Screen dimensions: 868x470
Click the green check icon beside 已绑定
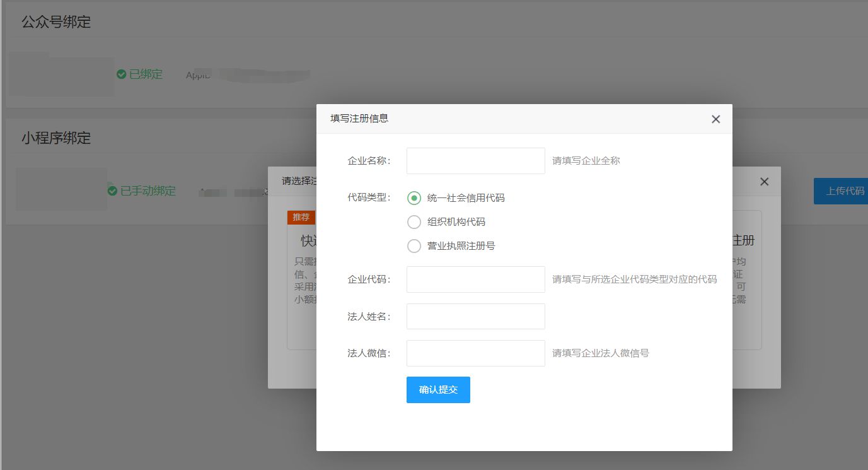[x=122, y=74]
